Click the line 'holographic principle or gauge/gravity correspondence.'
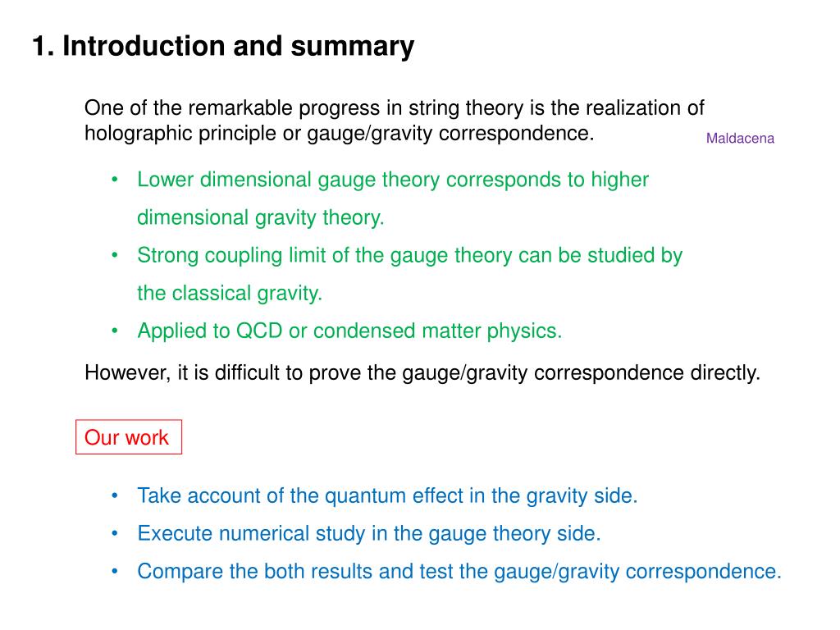 (340, 134)
